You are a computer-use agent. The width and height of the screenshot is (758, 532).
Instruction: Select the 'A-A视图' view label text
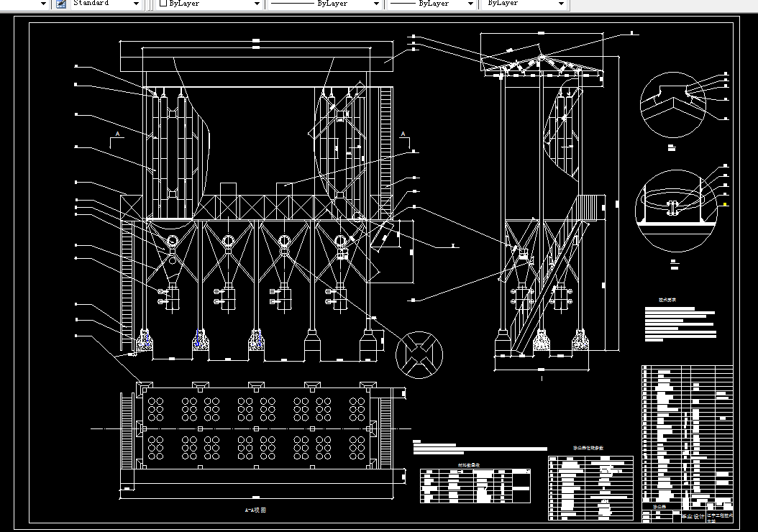coord(256,510)
